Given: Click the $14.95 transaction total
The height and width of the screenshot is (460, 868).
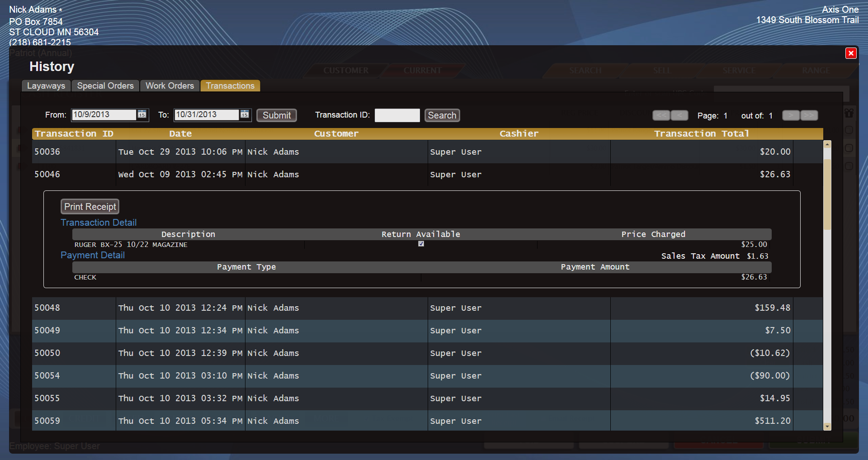Looking at the screenshot, I should (775, 398).
